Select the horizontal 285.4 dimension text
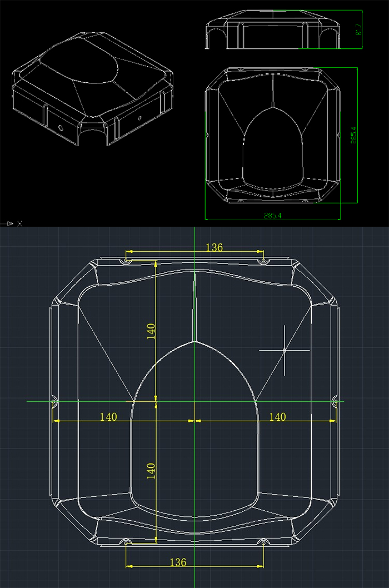The height and width of the screenshot is (588, 389). pyautogui.click(x=272, y=216)
